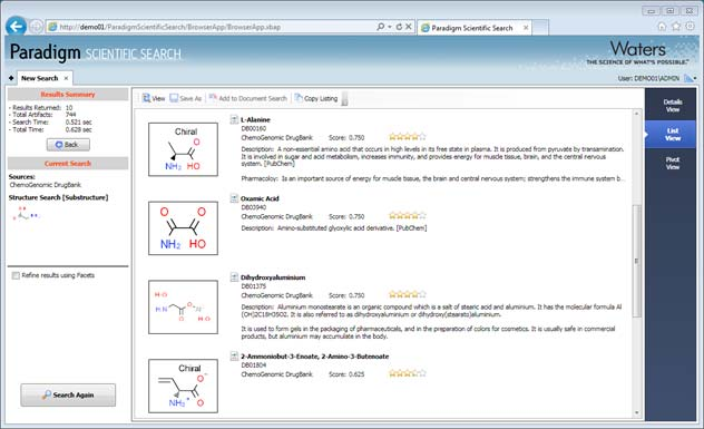Screen dimensions: 704x429
Task: Click the star rating for Dihydroxyaluminium
Action: point(407,294)
